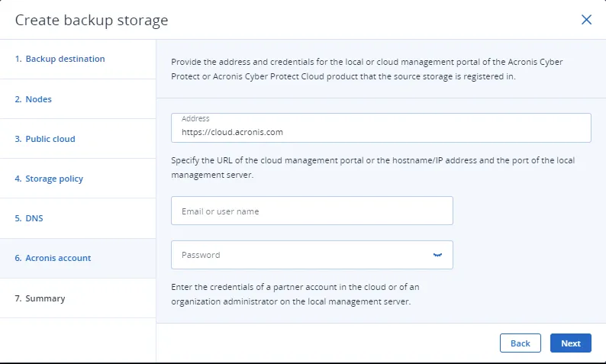Click the Next button
The height and width of the screenshot is (364, 606).
pos(570,343)
